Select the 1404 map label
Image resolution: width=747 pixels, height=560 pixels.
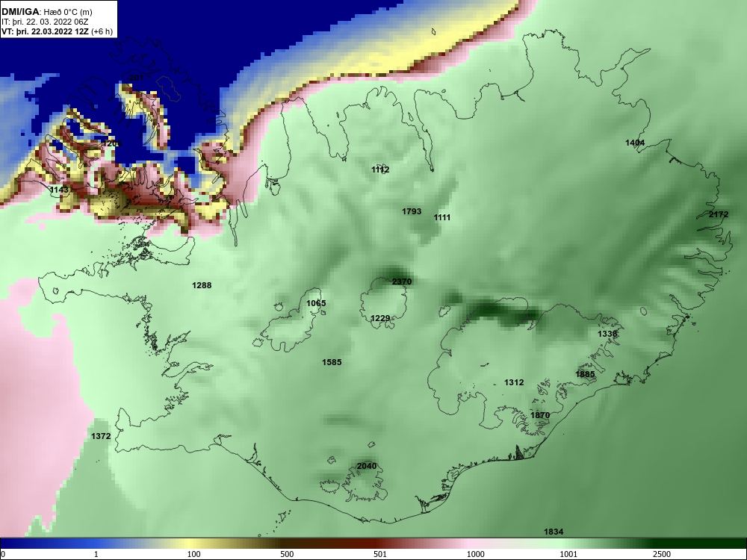tap(635, 143)
